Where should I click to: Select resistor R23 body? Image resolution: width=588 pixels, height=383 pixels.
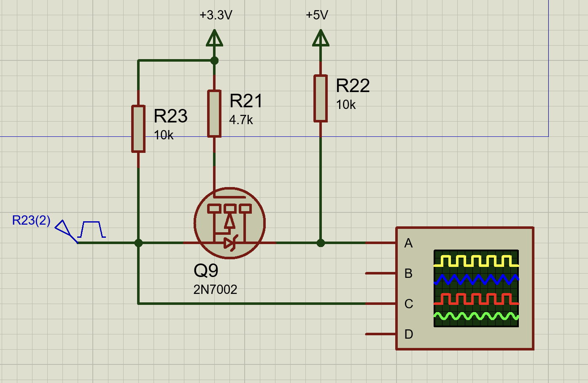[x=138, y=129]
